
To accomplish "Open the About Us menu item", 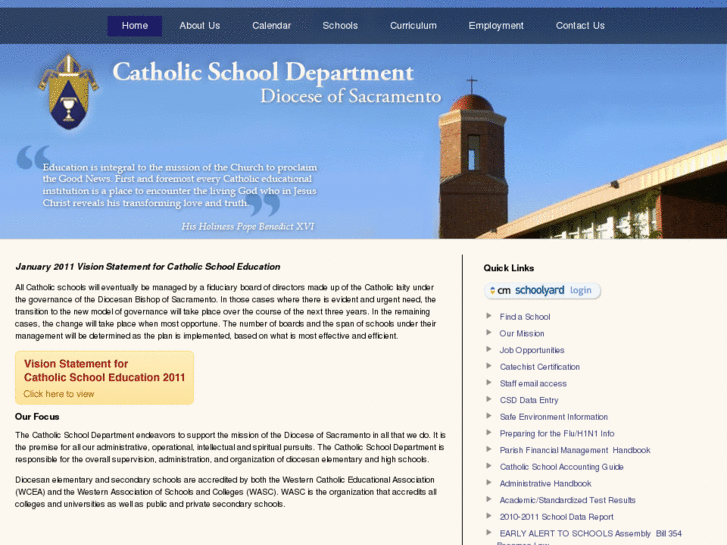I will pyautogui.click(x=200, y=26).
